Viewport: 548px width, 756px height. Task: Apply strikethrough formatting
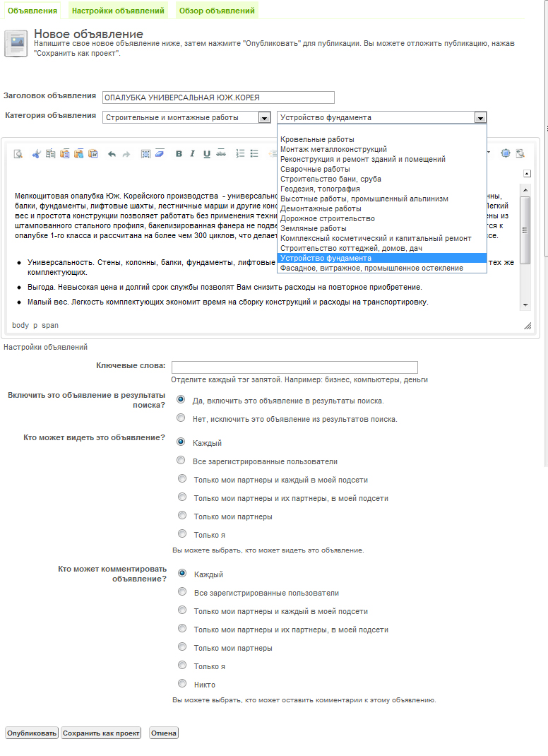(221, 154)
